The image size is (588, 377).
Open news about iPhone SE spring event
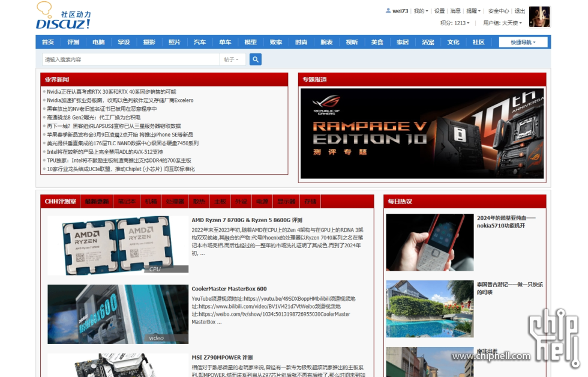(120, 134)
